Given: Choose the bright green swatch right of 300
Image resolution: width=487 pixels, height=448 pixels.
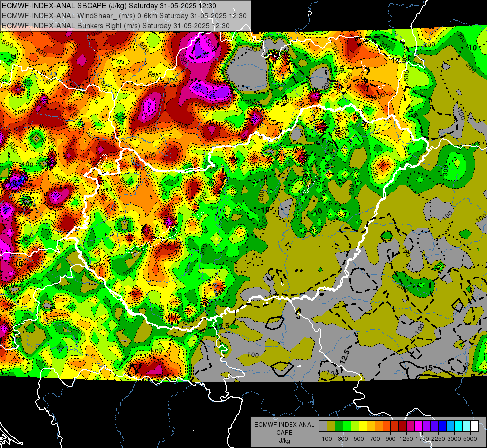Looking at the screenshot, I should 347,426.
